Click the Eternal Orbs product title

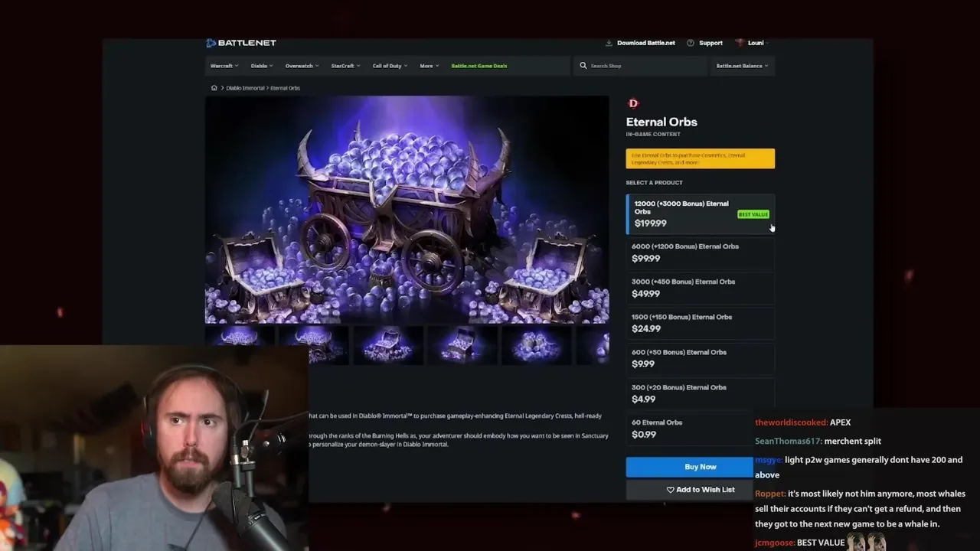click(661, 122)
